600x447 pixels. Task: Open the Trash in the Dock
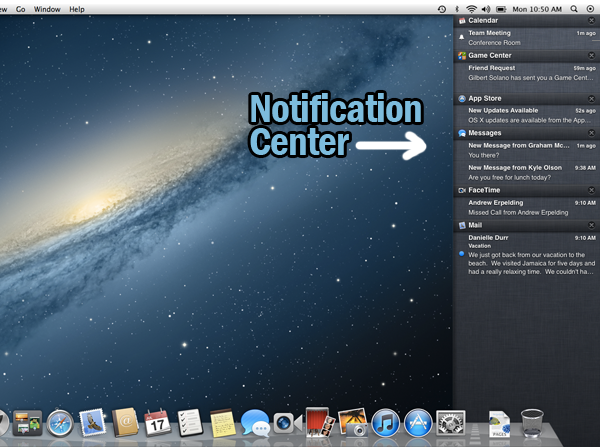click(x=532, y=423)
